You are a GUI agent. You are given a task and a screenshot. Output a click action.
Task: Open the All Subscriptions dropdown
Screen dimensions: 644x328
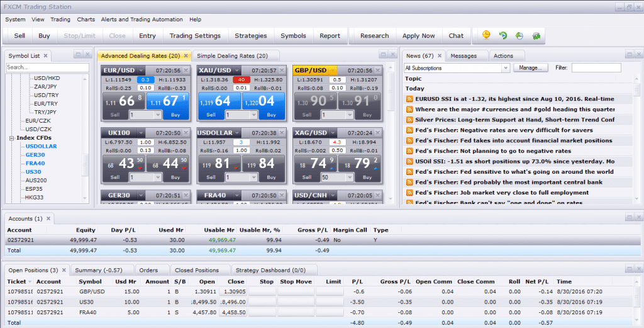click(457, 68)
